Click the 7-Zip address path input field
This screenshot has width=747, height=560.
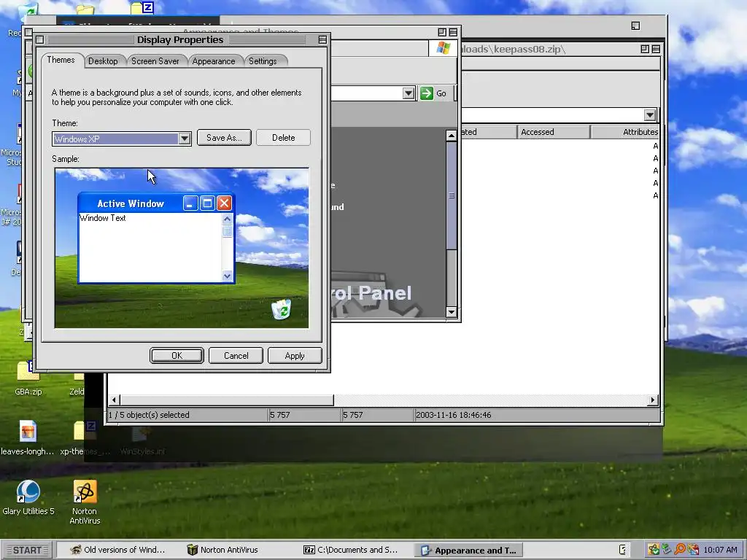click(553, 114)
